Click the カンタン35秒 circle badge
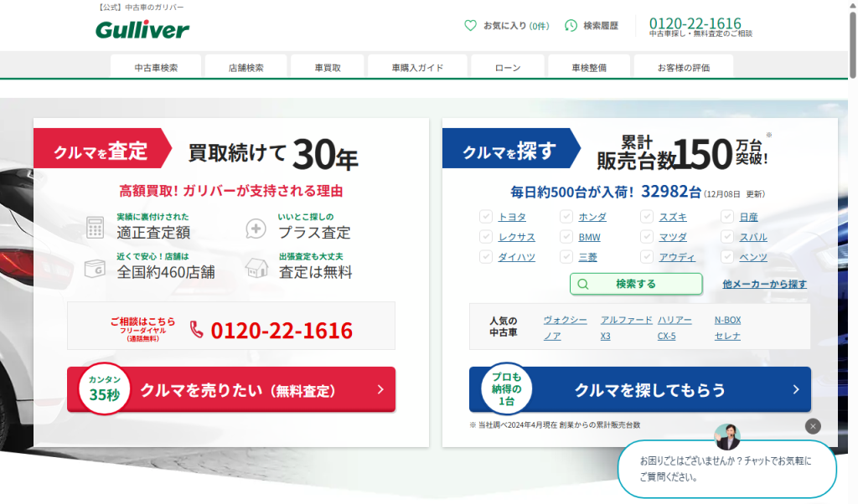The height and width of the screenshot is (504, 858). [104, 388]
